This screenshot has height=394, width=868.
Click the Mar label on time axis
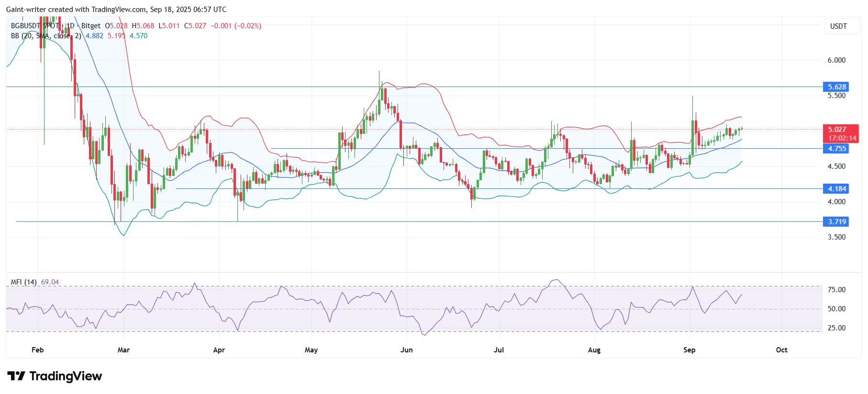(x=123, y=350)
